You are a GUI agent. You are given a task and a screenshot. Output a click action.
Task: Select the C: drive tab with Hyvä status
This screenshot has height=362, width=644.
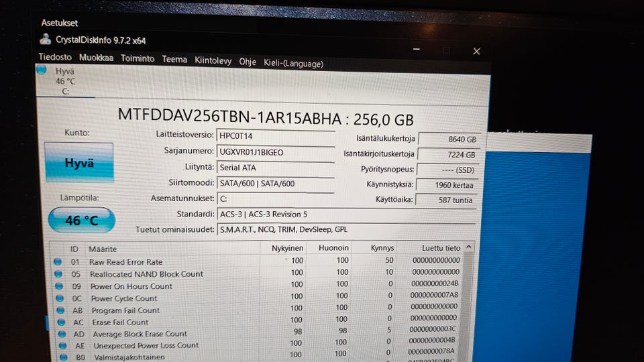[65, 81]
